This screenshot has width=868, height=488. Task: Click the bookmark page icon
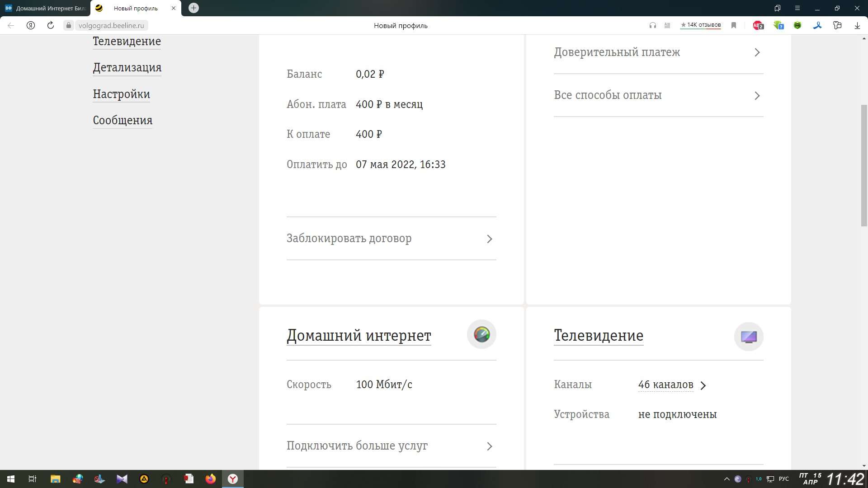[734, 25]
